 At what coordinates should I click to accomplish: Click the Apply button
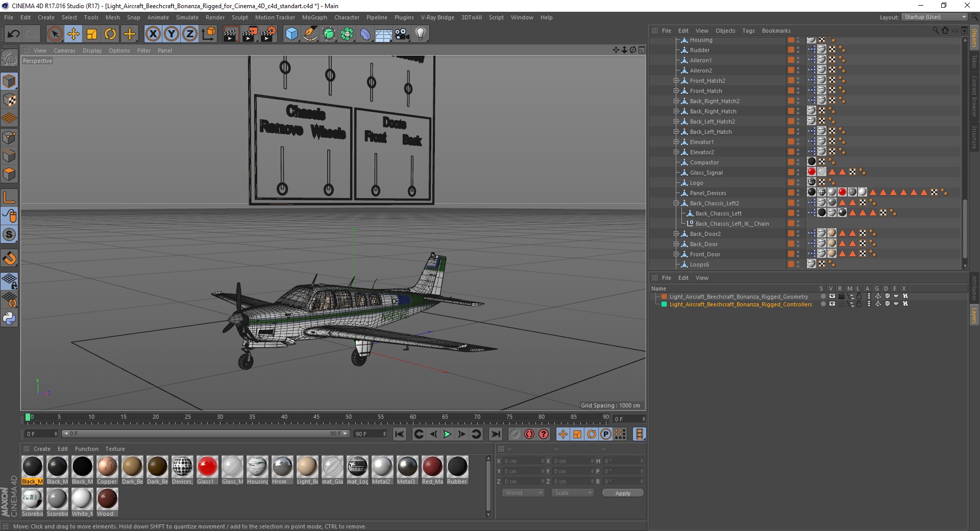[x=623, y=493]
